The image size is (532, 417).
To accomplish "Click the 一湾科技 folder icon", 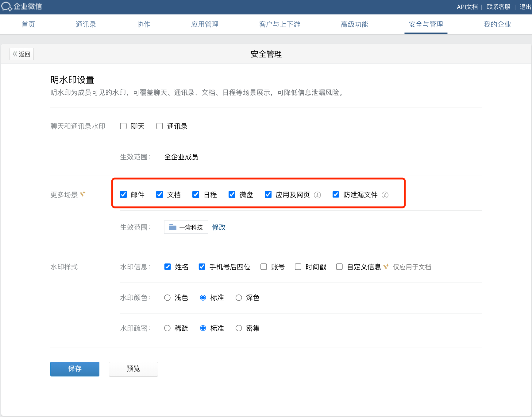I will (x=173, y=227).
